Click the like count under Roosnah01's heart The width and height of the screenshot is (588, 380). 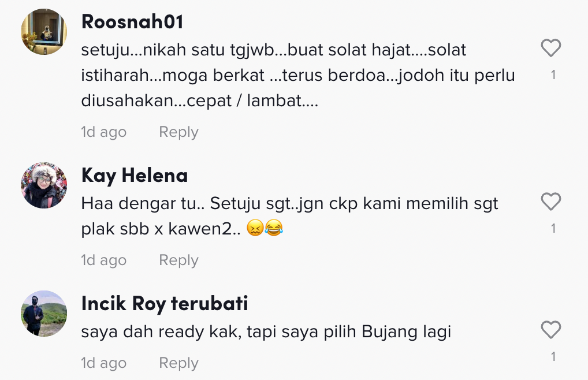(553, 75)
